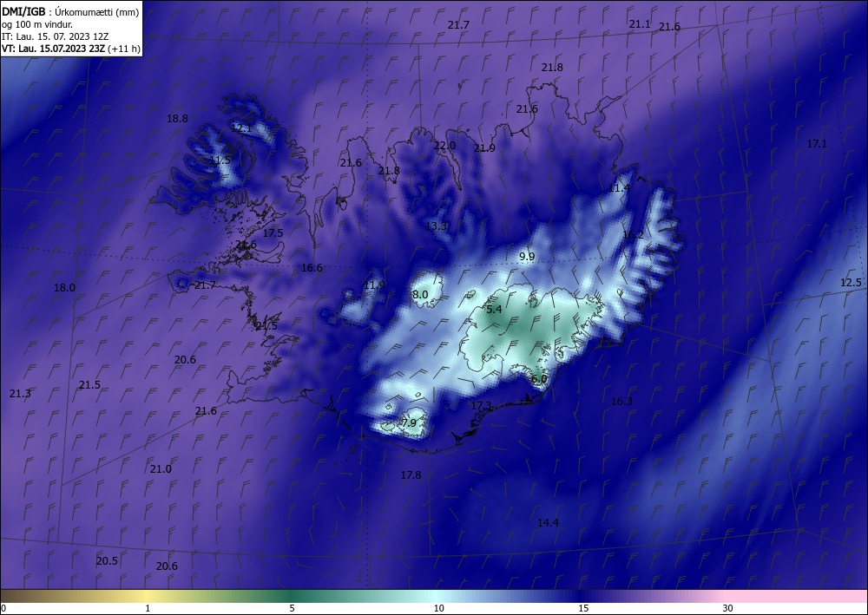This screenshot has height=615, width=868.
Task: Click the 9.9 value on the map
Action: pyautogui.click(x=527, y=257)
